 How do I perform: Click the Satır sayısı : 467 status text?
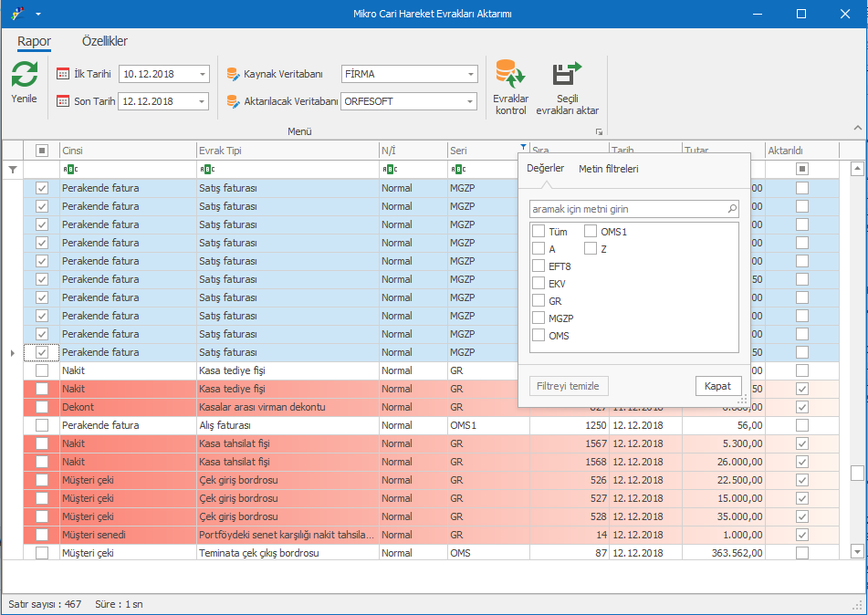point(45,604)
